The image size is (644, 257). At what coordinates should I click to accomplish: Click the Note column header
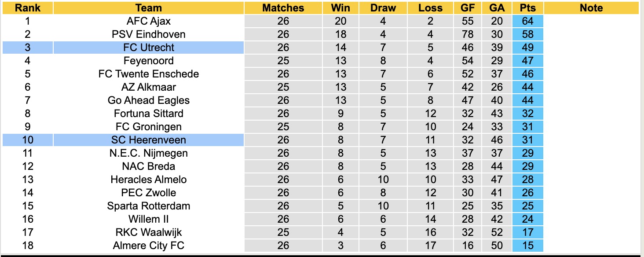point(591,8)
